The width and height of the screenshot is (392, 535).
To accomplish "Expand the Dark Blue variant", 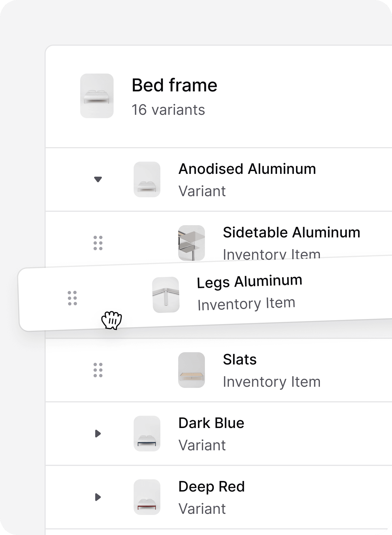I will click(x=98, y=434).
